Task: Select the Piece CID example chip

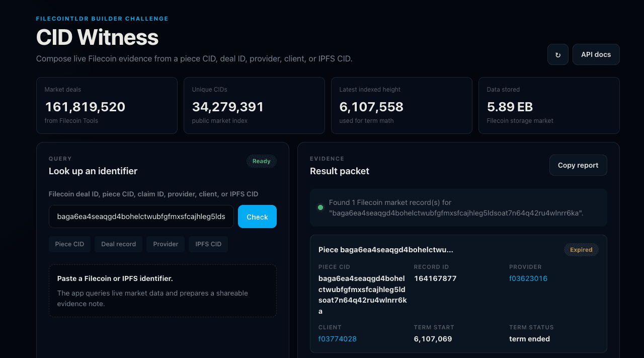Action: click(x=69, y=244)
